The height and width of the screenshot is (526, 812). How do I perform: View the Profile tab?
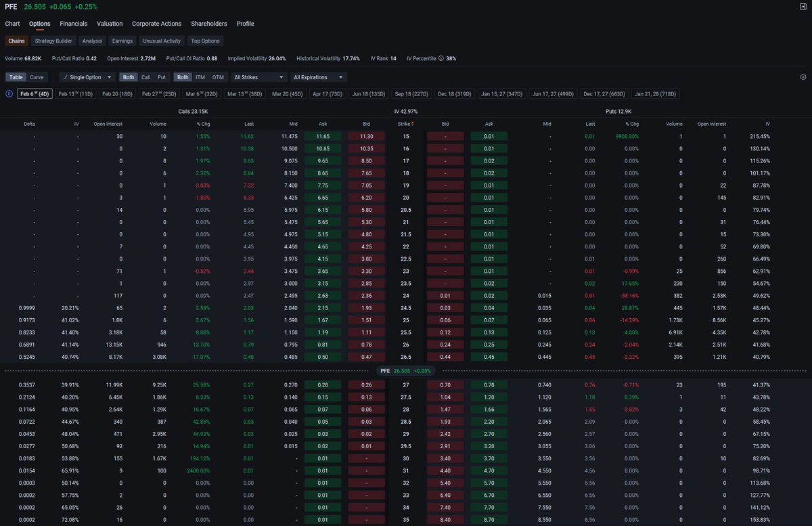coord(246,24)
